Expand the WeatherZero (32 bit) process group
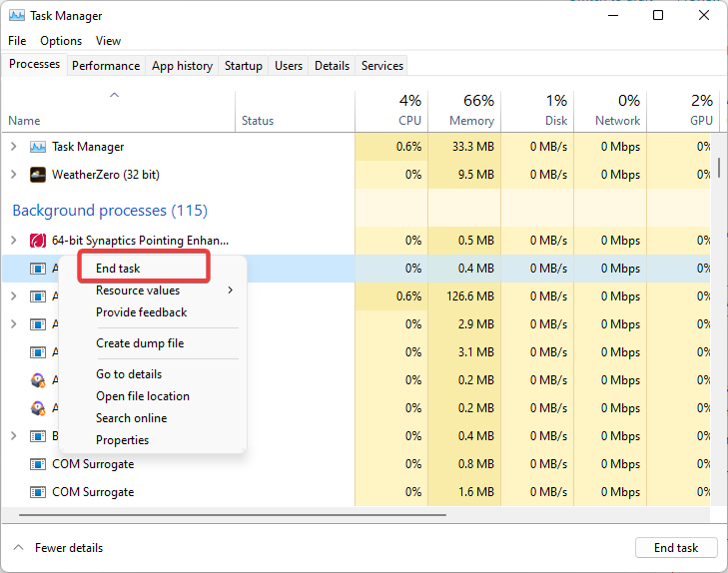This screenshot has height=573, width=728. (x=13, y=175)
